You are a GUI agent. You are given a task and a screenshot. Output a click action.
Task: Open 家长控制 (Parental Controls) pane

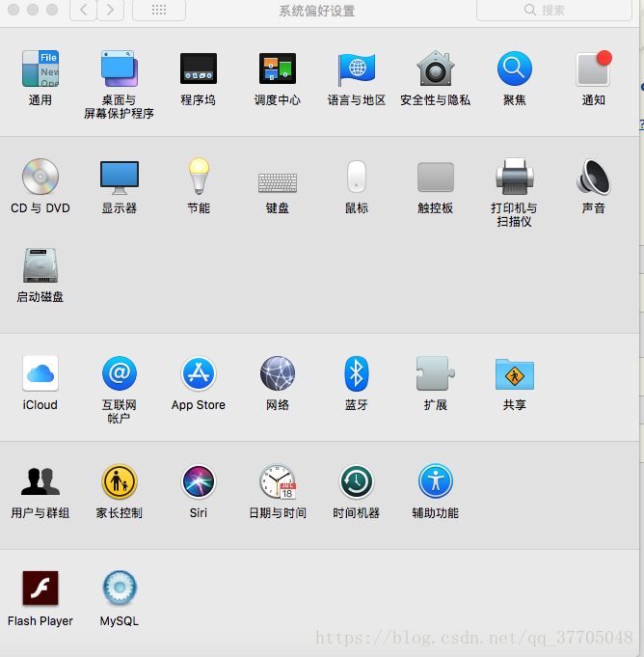click(120, 481)
